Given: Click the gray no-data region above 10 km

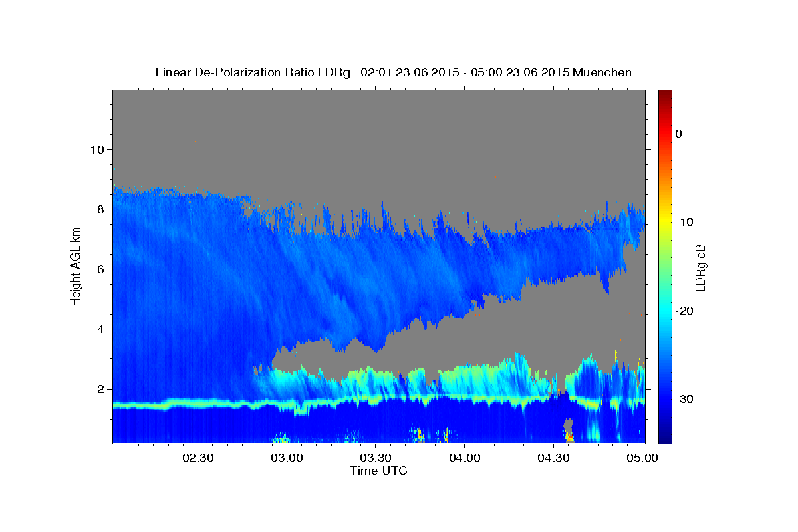Looking at the screenshot, I should [x=379, y=120].
